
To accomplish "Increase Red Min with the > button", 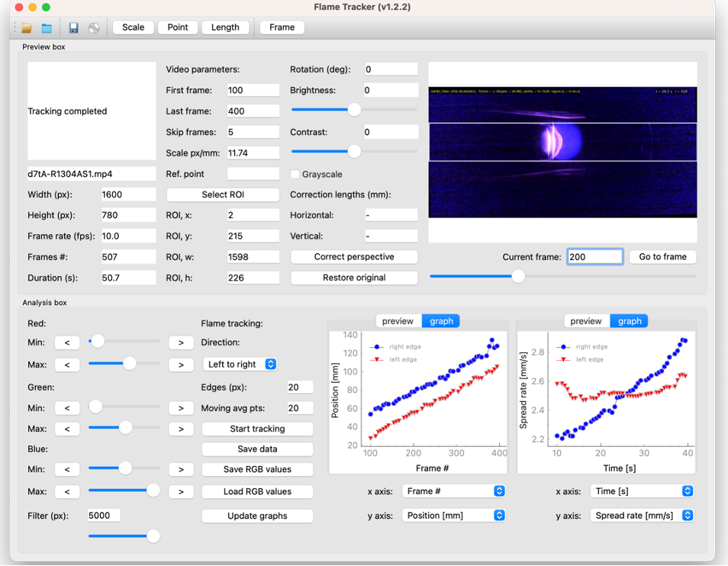I will pyautogui.click(x=181, y=342).
